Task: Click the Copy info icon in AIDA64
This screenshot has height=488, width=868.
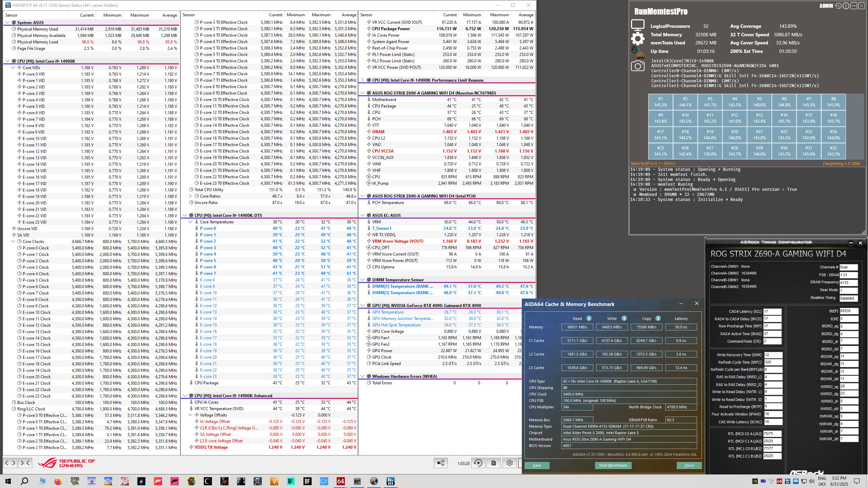Action: click(658, 318)
